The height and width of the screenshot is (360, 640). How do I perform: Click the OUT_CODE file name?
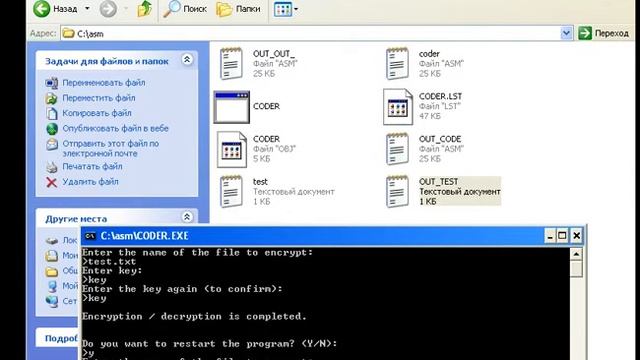click(x=440, y=139)
